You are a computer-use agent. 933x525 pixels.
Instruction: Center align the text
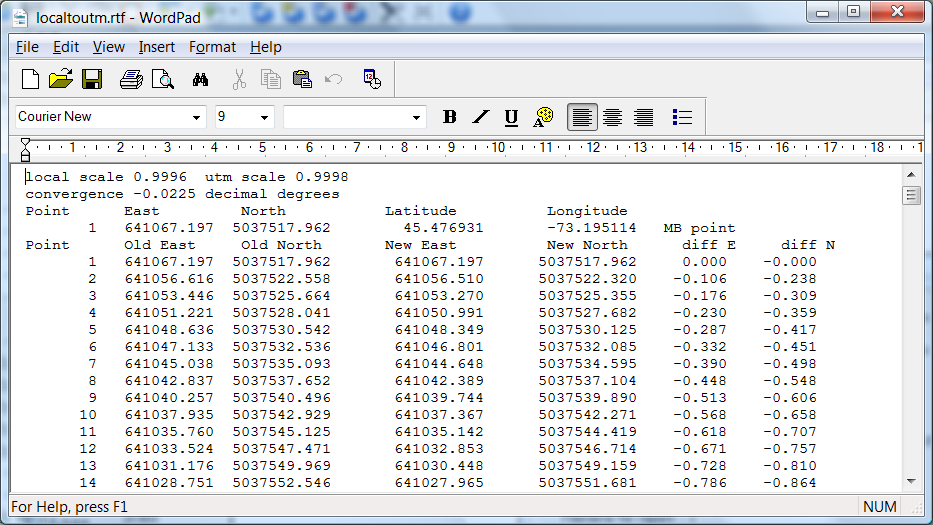pos(613,117)
